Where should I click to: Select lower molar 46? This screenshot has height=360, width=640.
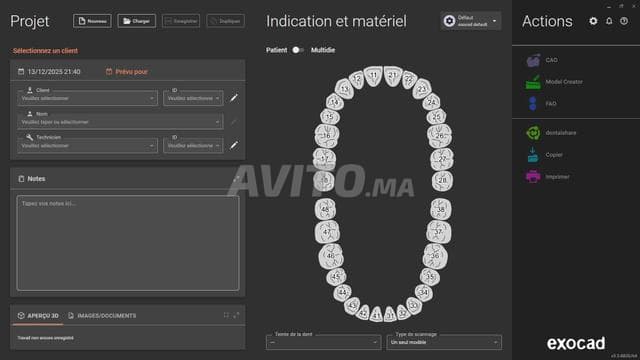pos(331,256)
